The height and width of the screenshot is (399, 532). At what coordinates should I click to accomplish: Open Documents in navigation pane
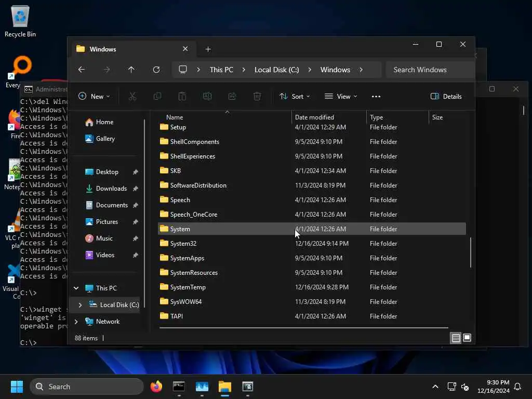(107, 205)
